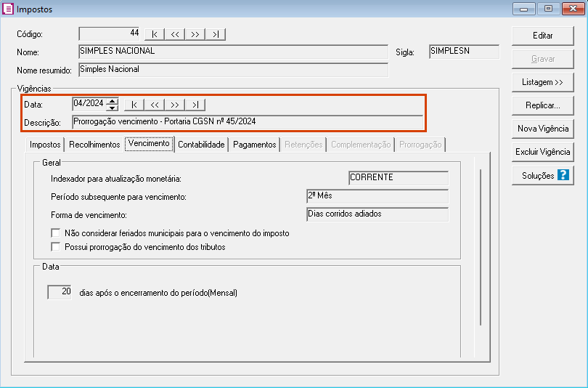
Task: Click the Gravar button
Action: click(542, 59)
